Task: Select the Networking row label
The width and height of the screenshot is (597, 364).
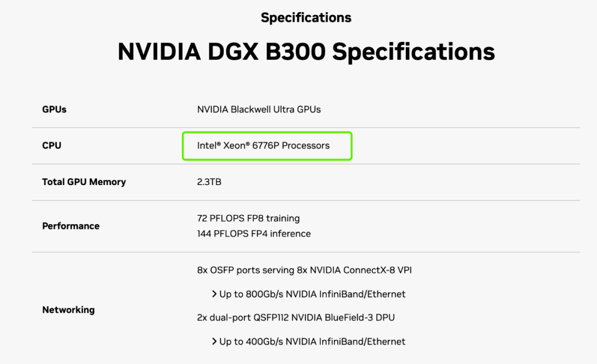Action: pos(68,310)
